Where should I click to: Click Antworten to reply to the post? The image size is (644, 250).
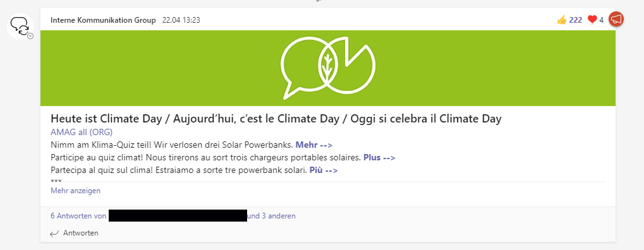click(80, 233)
